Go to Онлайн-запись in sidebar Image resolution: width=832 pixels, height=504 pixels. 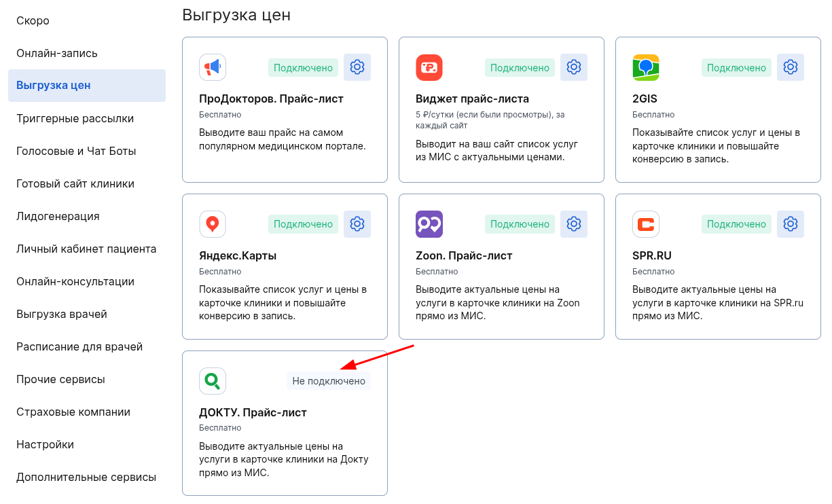[87, 53]
